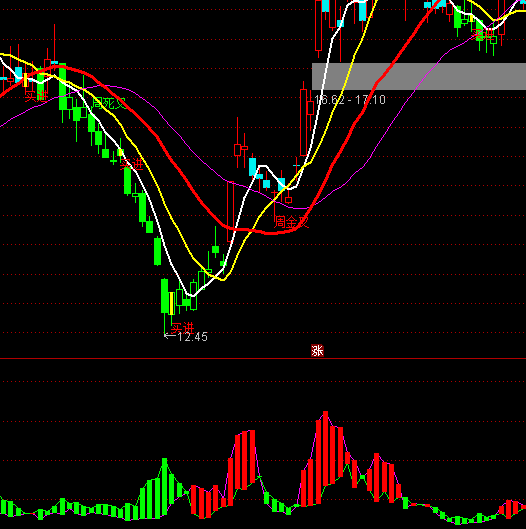Select the 周金叉 weekly golden cross label

pos(291,222)
